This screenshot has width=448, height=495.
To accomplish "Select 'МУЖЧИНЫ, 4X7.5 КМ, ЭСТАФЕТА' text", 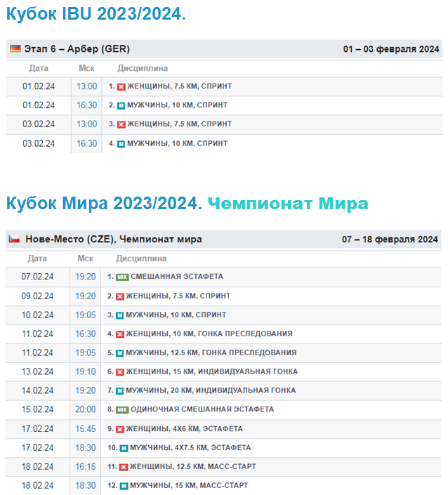I will click(x=190, y=448).
